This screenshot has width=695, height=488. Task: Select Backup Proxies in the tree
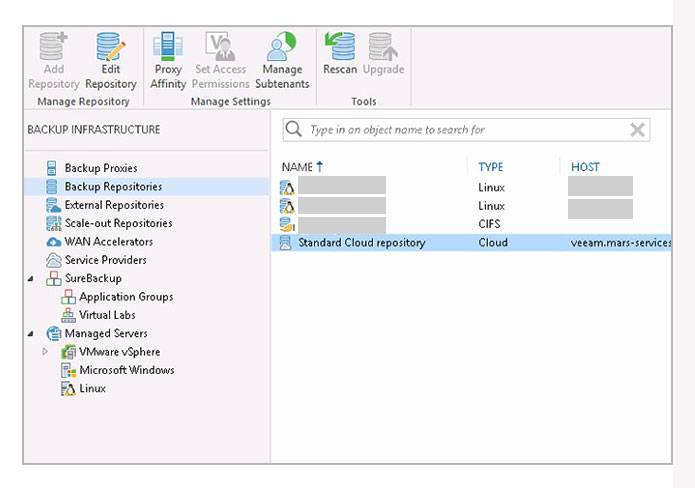click(100, 168)
